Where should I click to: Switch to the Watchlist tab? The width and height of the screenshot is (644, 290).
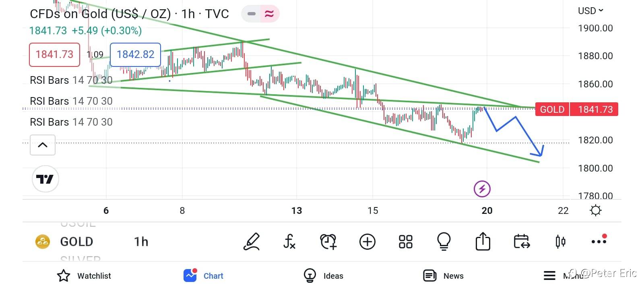84,276
